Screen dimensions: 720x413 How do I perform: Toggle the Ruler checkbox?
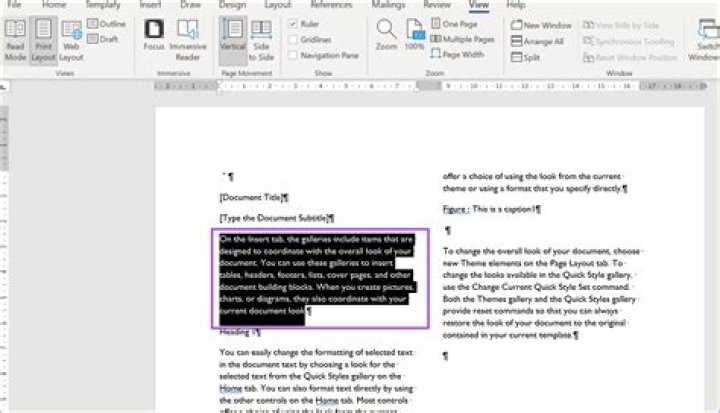point(304,24)
